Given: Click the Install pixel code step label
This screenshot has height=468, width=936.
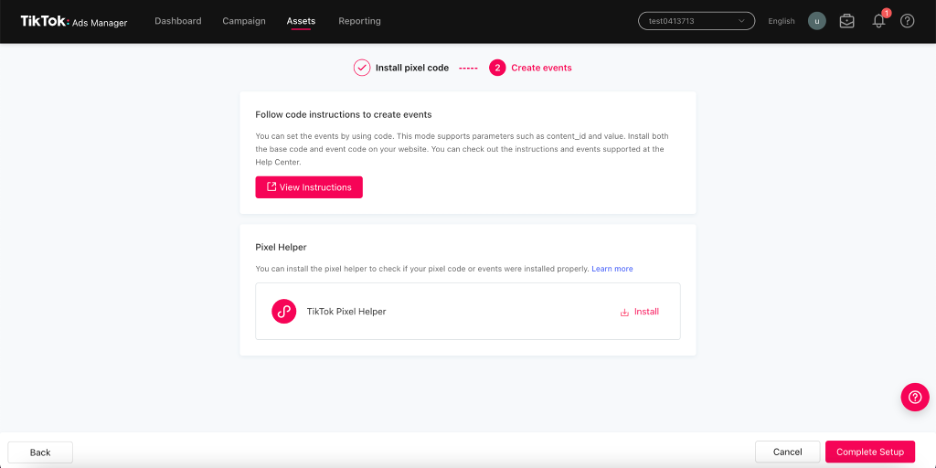Looking at the screenshot, I should 412,68.
